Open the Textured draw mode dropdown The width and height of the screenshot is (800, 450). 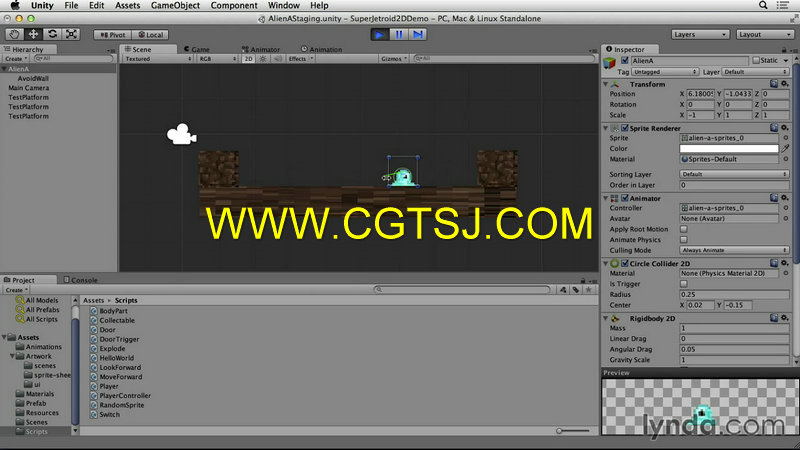pos(158,59)
